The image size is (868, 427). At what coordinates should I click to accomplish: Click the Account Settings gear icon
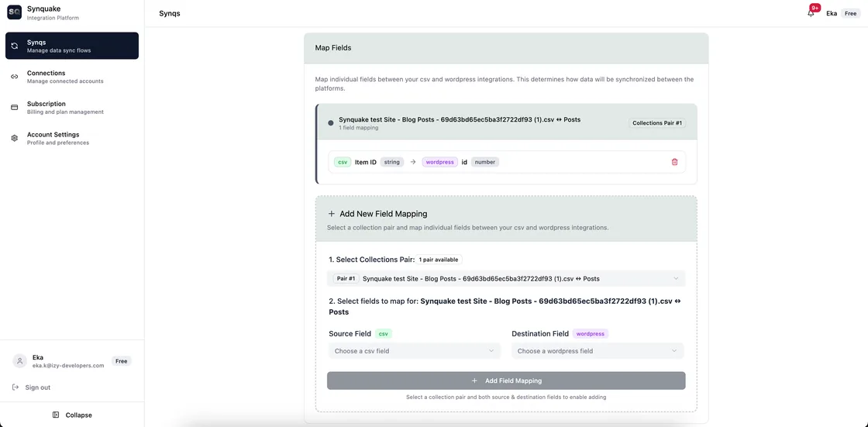tap(15, 139)
